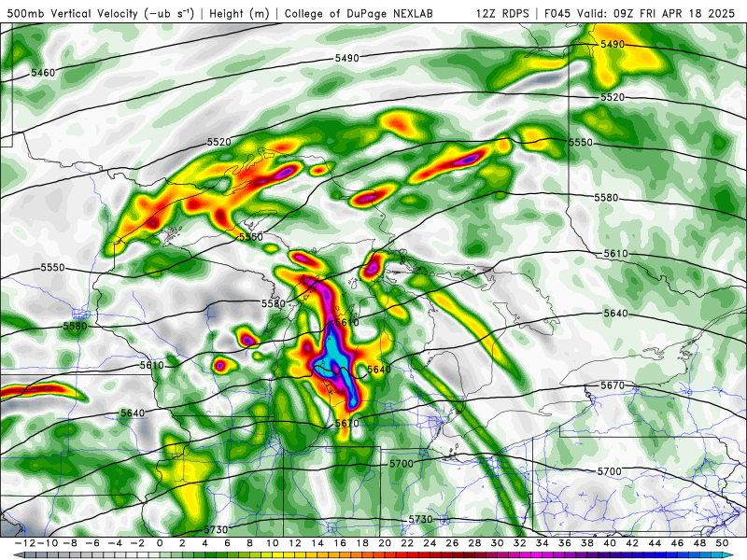Click the 8 color scale label
The width and height of the screenshot is (747, 560).
(x=249, y=543)
